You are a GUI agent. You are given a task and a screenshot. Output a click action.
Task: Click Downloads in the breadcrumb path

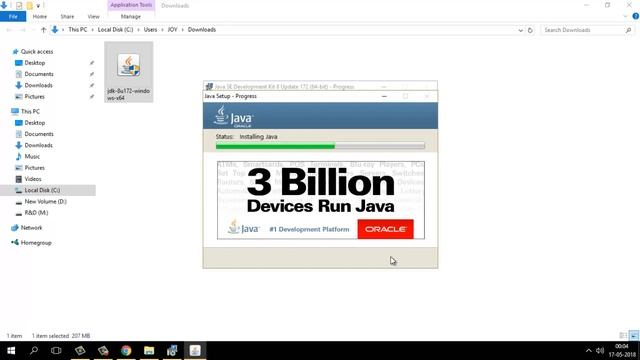202,30
